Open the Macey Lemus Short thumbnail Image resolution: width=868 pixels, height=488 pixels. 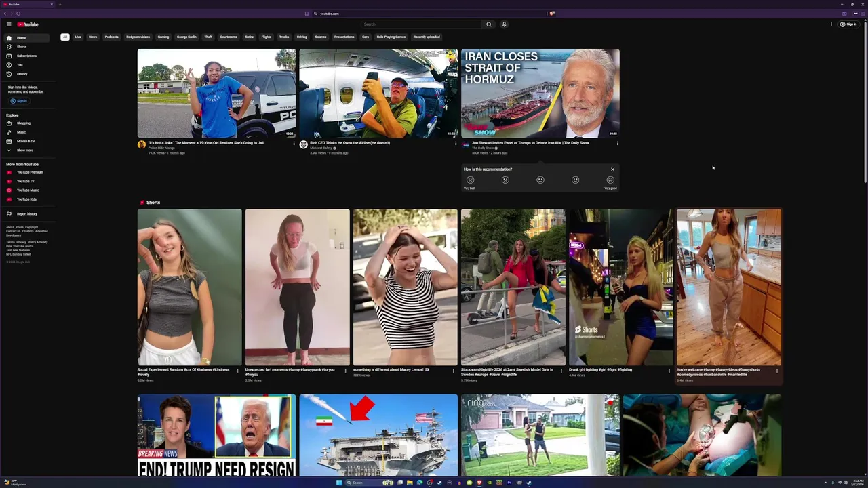tap(406, 287)
